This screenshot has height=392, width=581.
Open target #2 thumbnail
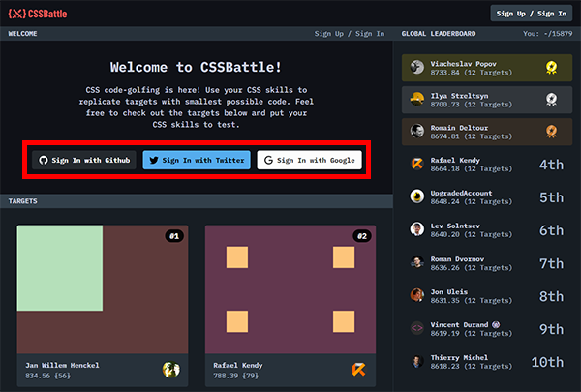click(x=290, y=289)
